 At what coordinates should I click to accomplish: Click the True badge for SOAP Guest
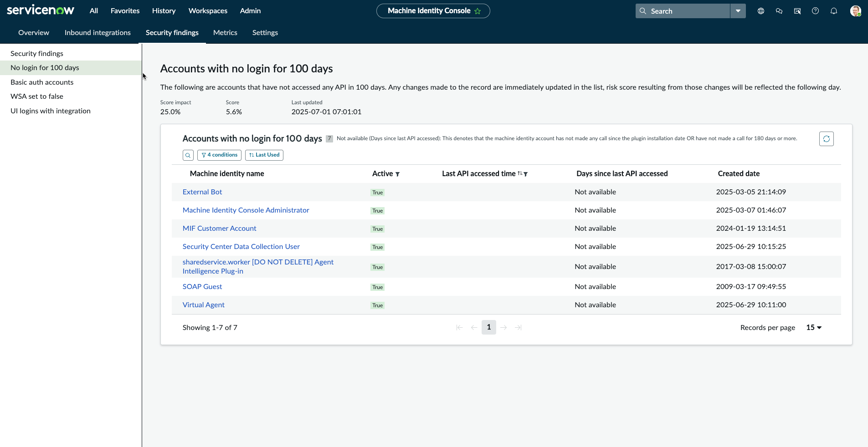coord(378,287)
